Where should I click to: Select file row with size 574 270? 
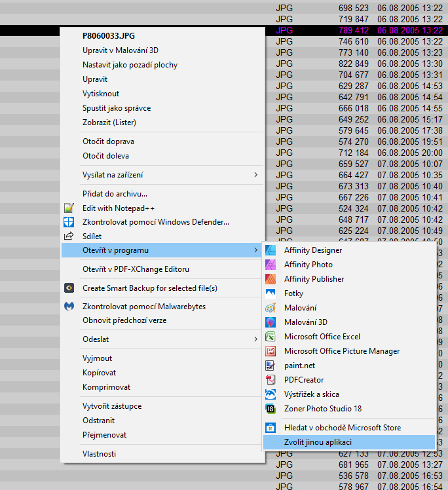click(356, 141)
